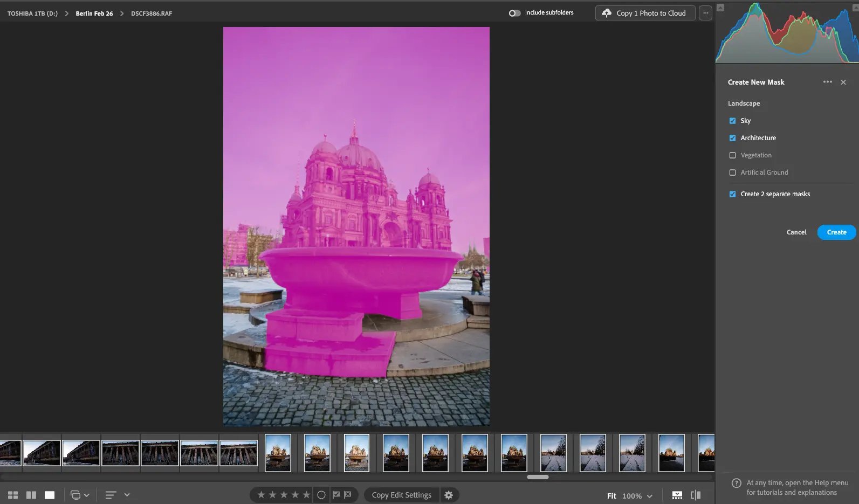The width and height of the screenshot is (859, 504).
Task: Set a one-star rating
Action: point(261,495)
